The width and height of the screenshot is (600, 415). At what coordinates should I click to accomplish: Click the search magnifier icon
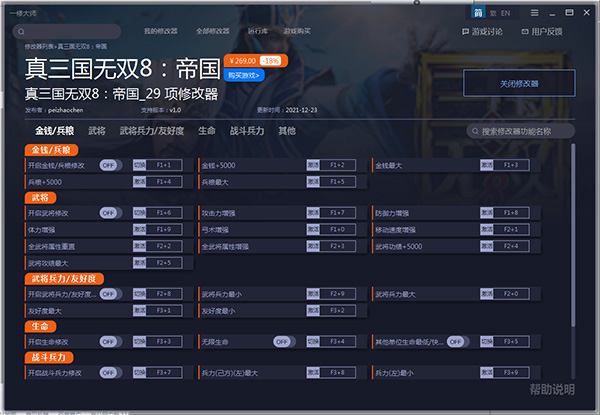pyautogui.click(x=474, y=131)
